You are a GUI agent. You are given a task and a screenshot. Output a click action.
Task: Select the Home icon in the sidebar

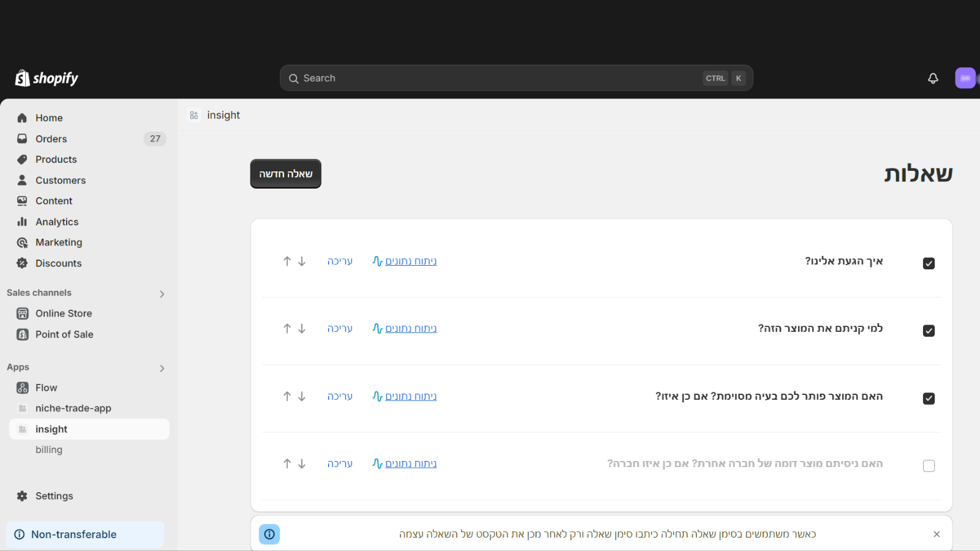(22, 118)
